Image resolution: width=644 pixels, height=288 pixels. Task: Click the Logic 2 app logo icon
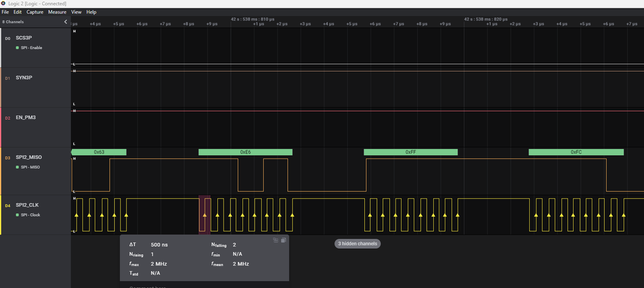pos(3,3)
